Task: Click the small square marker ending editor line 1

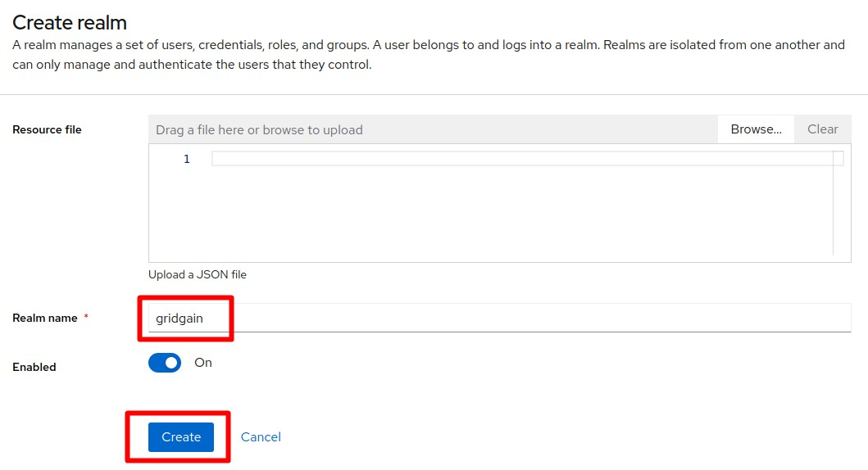Action: (838, 159)
